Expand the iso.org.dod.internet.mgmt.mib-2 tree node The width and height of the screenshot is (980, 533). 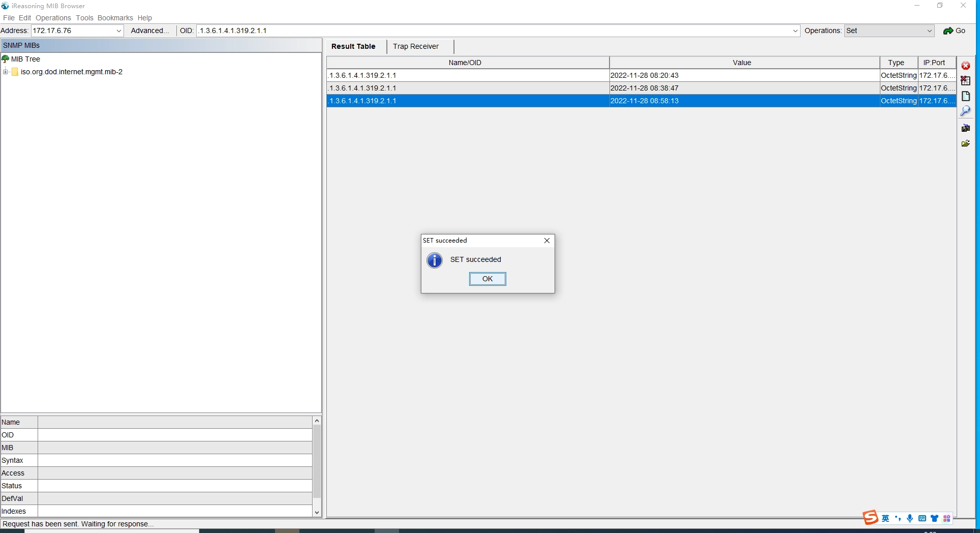[x=6, y=72]
